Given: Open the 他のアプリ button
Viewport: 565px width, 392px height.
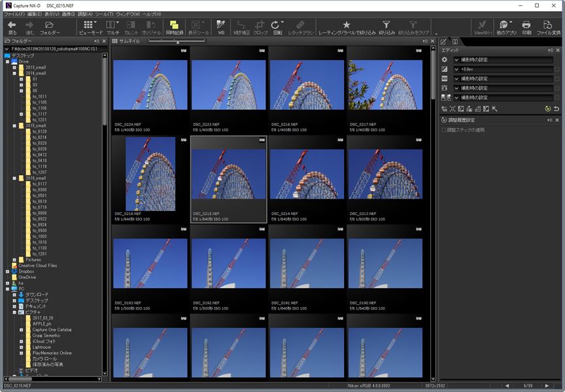Looking at the screenshot, I should (506, 27).
